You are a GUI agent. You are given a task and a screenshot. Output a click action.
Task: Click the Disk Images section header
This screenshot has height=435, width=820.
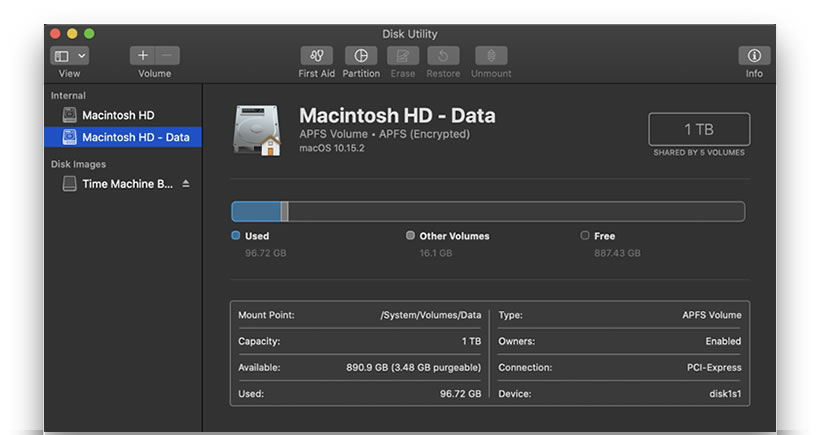[78, 164]
